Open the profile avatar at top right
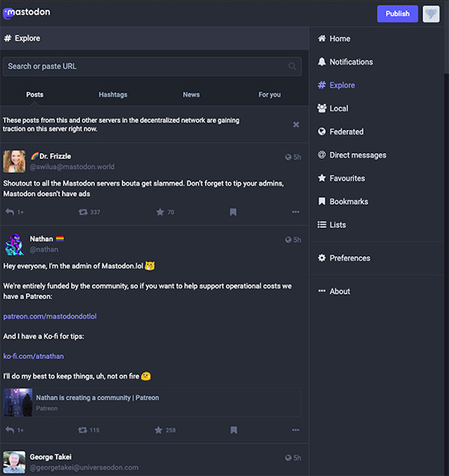This screenshot has width=449, height=476. pos(431,14)
